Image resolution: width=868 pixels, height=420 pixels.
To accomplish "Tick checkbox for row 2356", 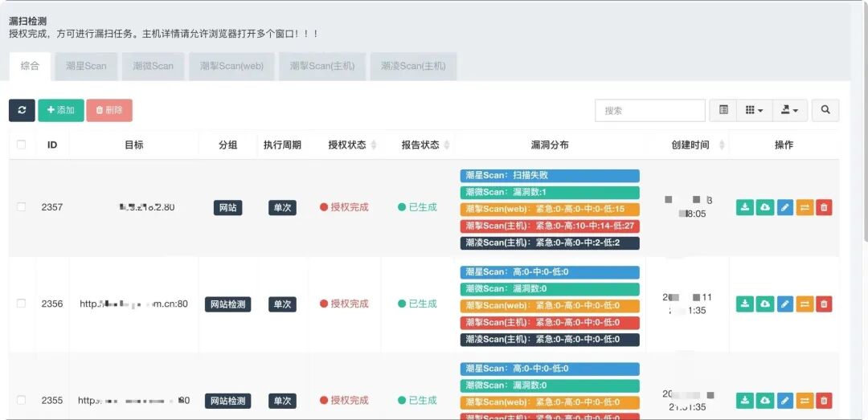I will (x=21, y=304).
